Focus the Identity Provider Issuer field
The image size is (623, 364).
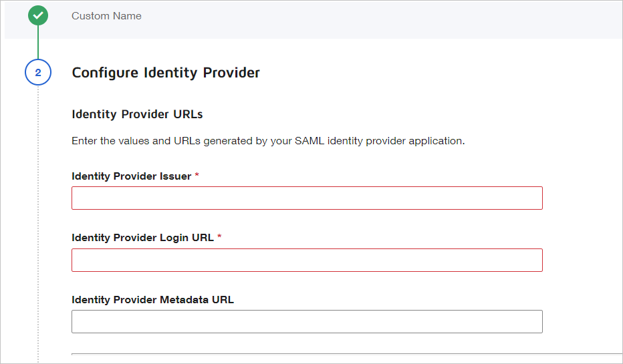pos(307,198)
